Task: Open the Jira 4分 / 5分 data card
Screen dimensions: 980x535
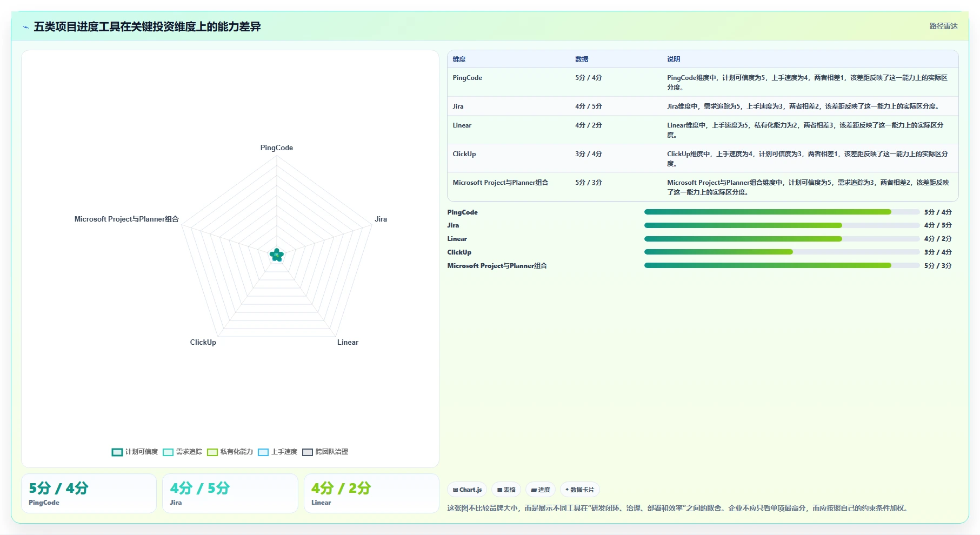Action: tap(230, 493)
